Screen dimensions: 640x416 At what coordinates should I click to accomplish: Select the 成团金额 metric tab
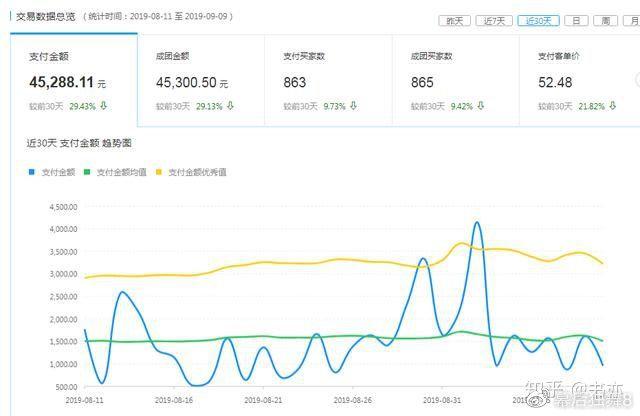tap(200, 80)
